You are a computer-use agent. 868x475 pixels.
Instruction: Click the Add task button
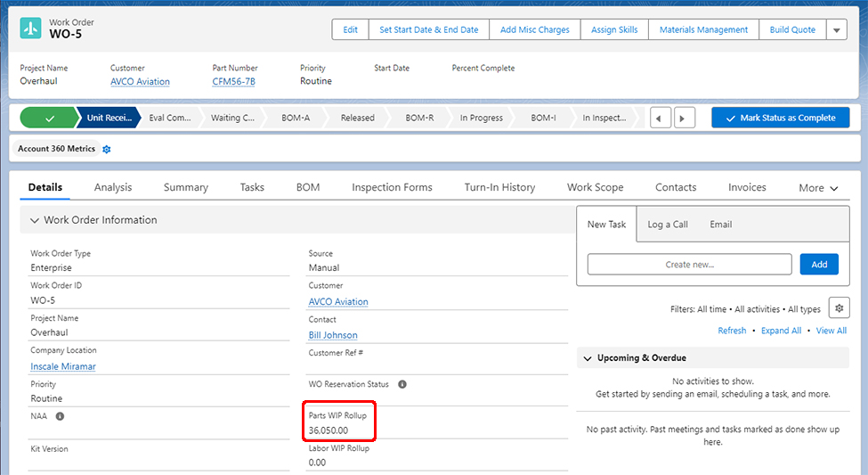819,265
